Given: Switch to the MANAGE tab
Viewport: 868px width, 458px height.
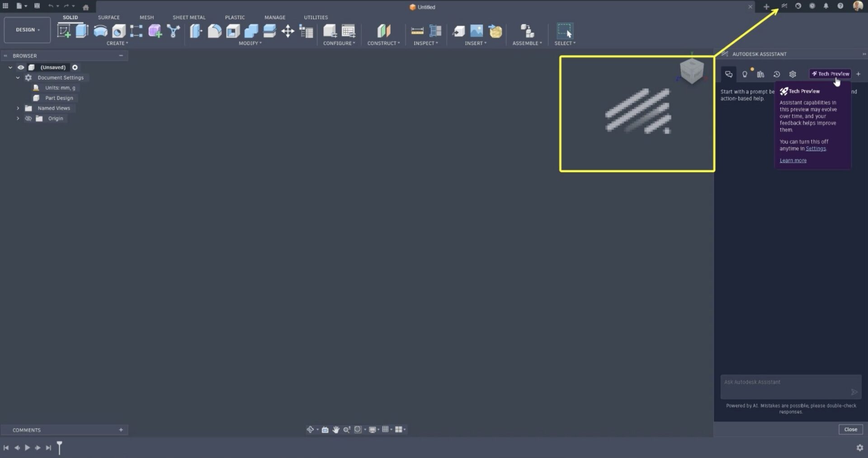Looking at the screenshot, I should click(x=275, y=17).
